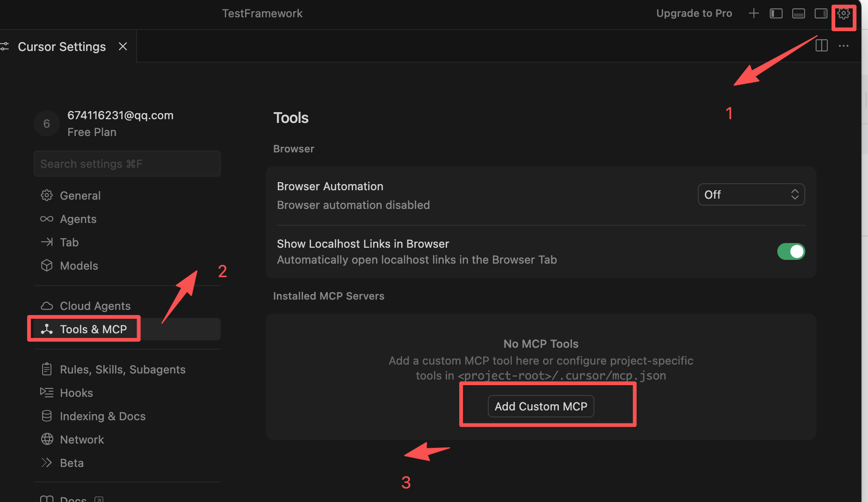
Task: Open the Hooks settings section
Action: tap(127, 393)
